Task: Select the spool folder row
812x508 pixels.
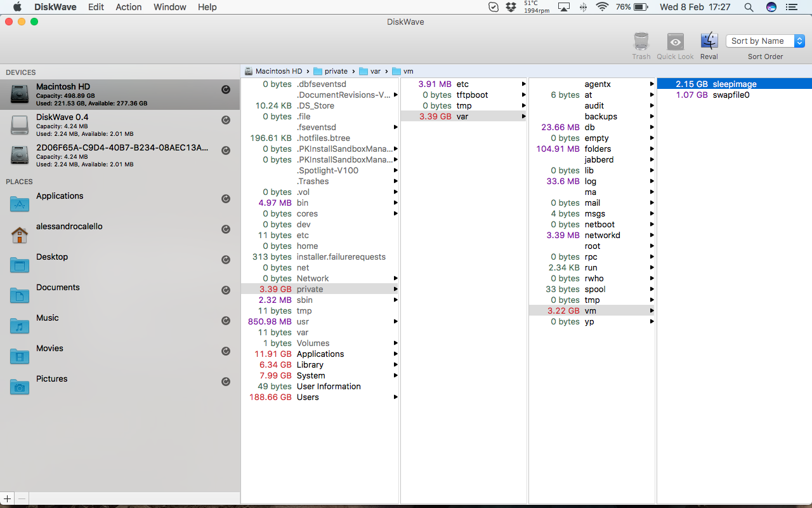Action: 593,289
